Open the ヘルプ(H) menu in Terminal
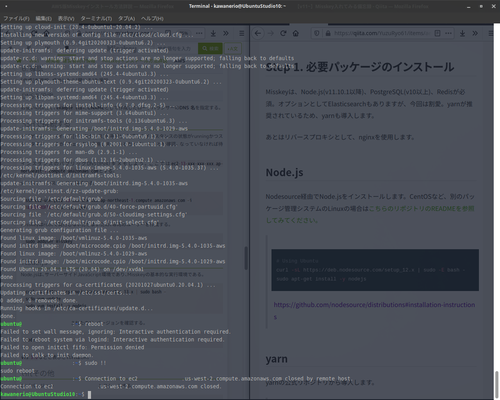Screen dimensions: 500x400 [x=152, y=19]
